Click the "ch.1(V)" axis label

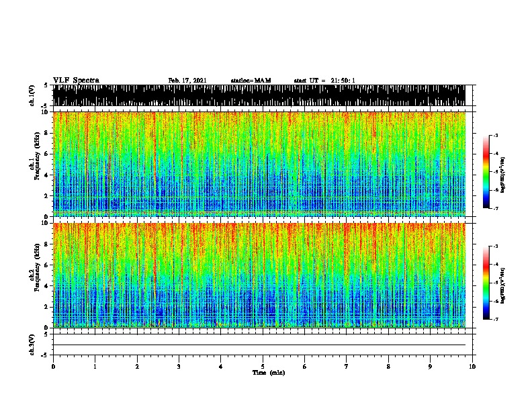(32, 95)
